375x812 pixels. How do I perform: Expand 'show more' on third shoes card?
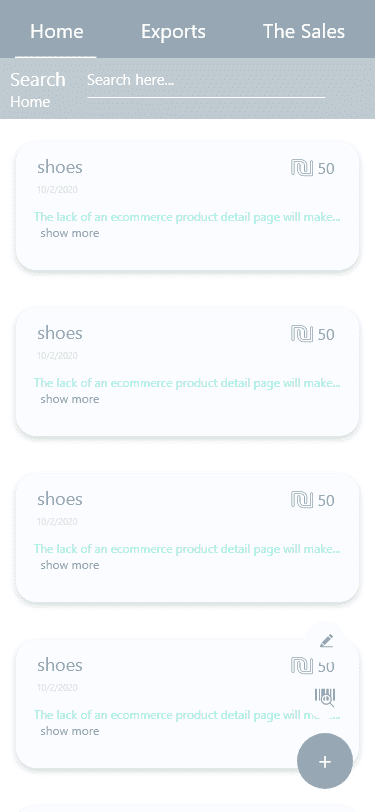click(70, 565)
